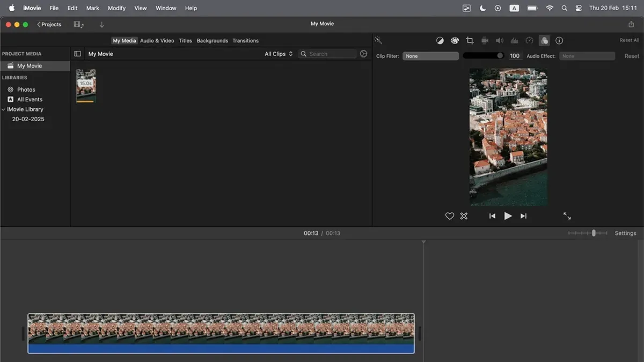
Task: Go back to Projects
Action: [49, 25]
